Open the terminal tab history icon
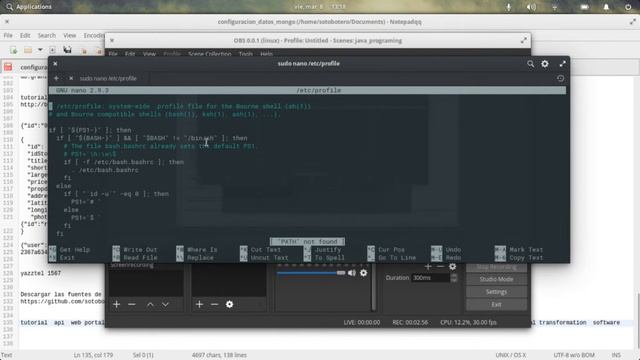Viewport: 640px width, 360px height. click(560, 78)
